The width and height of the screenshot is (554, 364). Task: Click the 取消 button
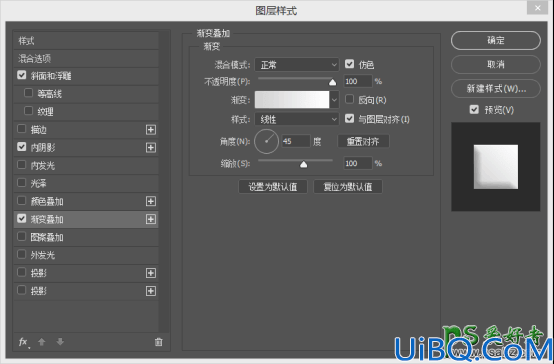(496, 64)
